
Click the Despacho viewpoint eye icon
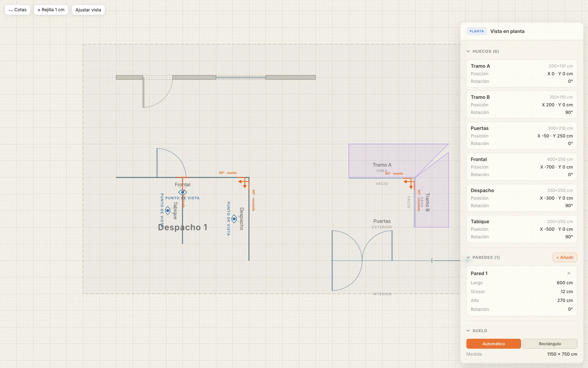coord(234,219)
